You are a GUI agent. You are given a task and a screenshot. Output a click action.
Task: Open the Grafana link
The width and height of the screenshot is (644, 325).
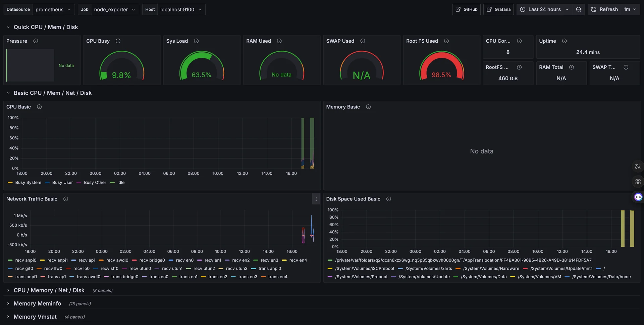[498, 9]
